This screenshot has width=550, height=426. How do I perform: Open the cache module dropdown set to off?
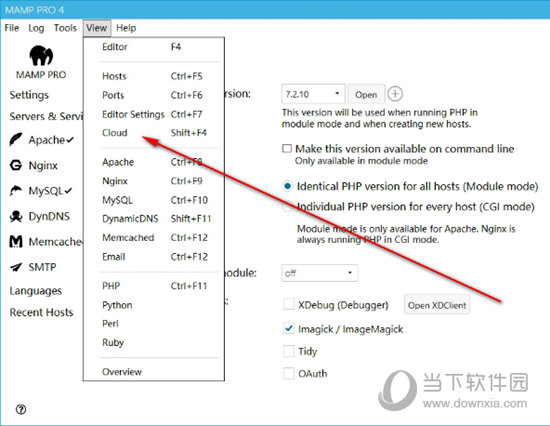(x=320, y=273)
